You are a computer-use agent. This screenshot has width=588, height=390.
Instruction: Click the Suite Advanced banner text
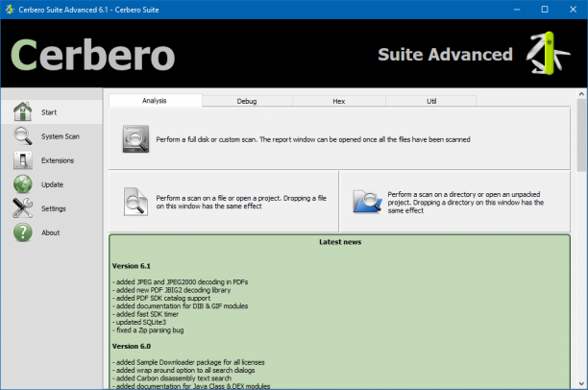click(445, 55)
